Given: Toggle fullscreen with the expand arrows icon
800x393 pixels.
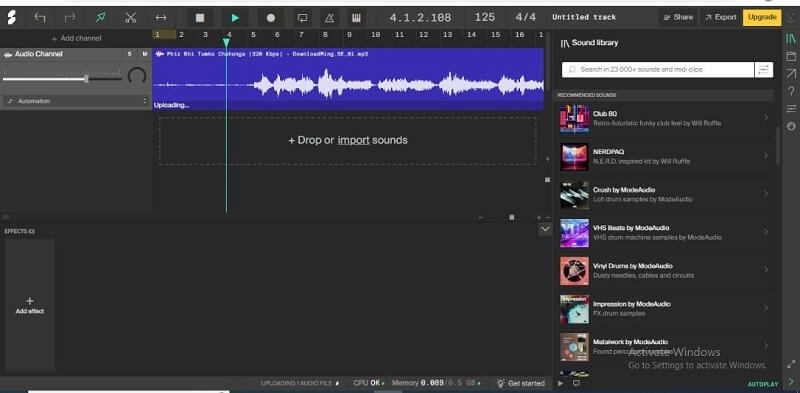Looking at the screenshot, I should [x=791, y=364].
